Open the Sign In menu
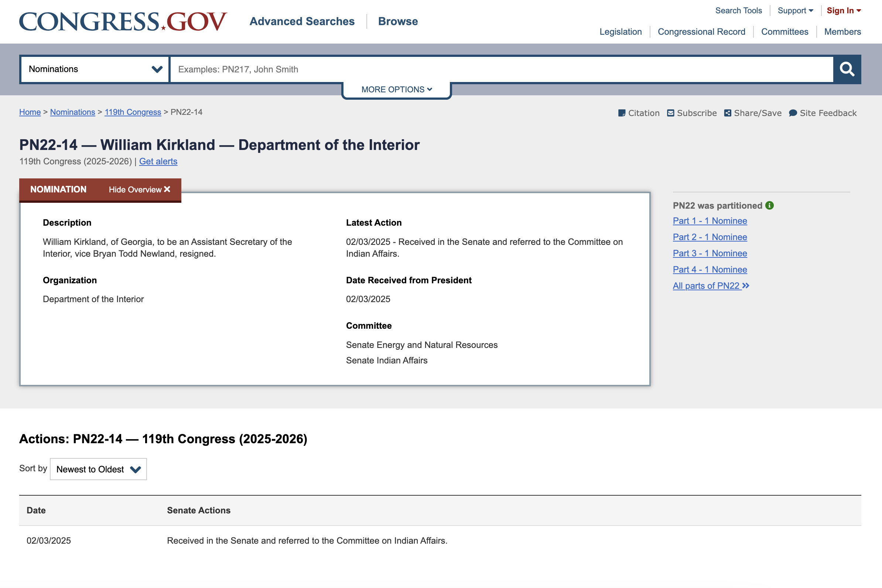 (x=844, y=10)
